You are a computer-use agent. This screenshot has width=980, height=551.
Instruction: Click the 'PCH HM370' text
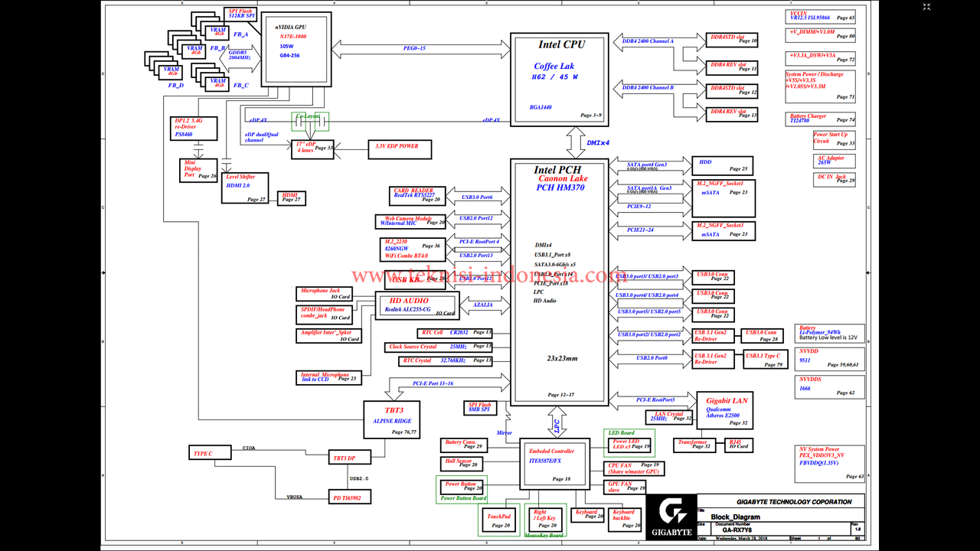[x=559, y=187]
